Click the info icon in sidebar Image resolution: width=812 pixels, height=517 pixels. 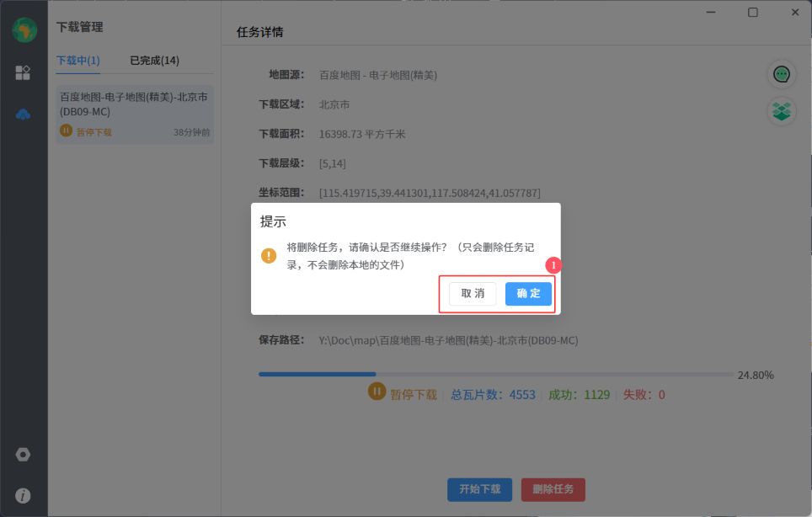(x=24, y=496)
